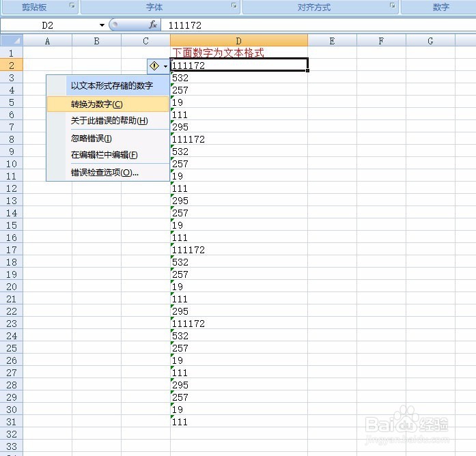Select column C header
This screenshot has height=456, width=476.
(x=145, y=41)
